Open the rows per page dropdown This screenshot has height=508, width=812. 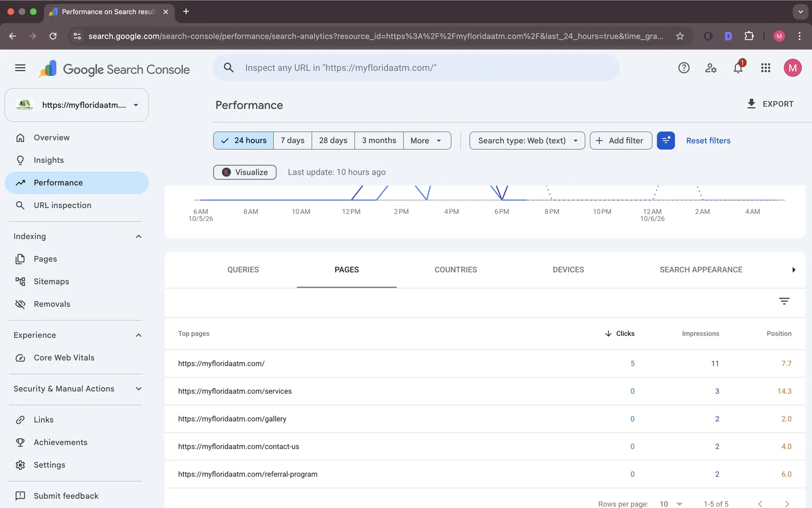671,504
